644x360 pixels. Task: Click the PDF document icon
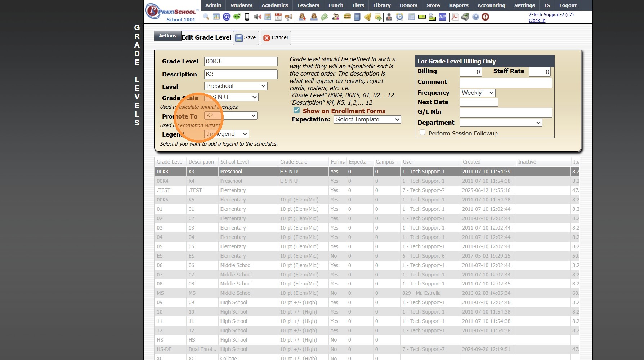tap(455, 17)
